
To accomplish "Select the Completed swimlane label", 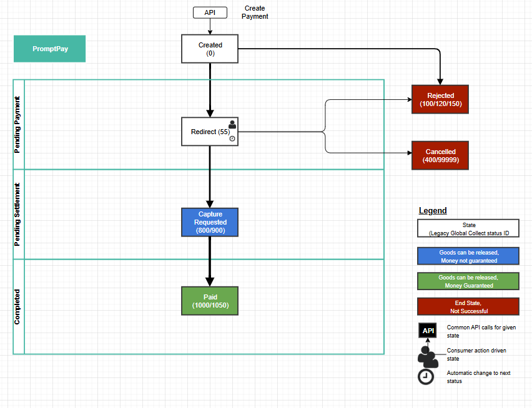I will pos(17,307).
